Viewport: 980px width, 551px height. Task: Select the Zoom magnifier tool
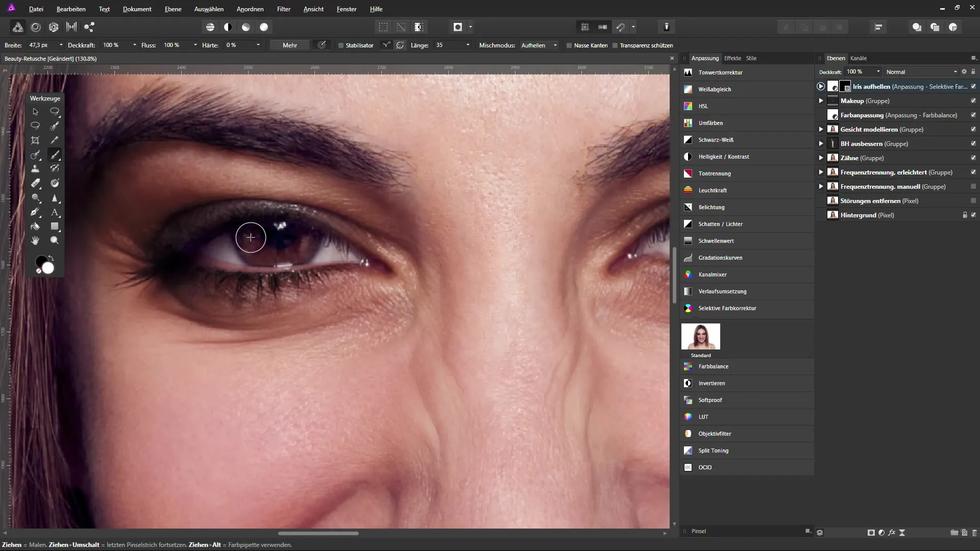click(x=55, y=240)
